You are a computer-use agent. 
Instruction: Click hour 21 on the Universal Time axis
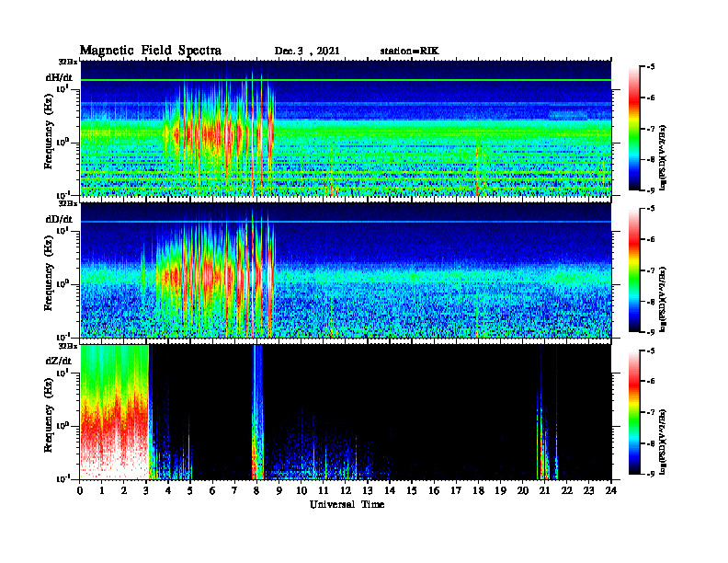point(544,491)
